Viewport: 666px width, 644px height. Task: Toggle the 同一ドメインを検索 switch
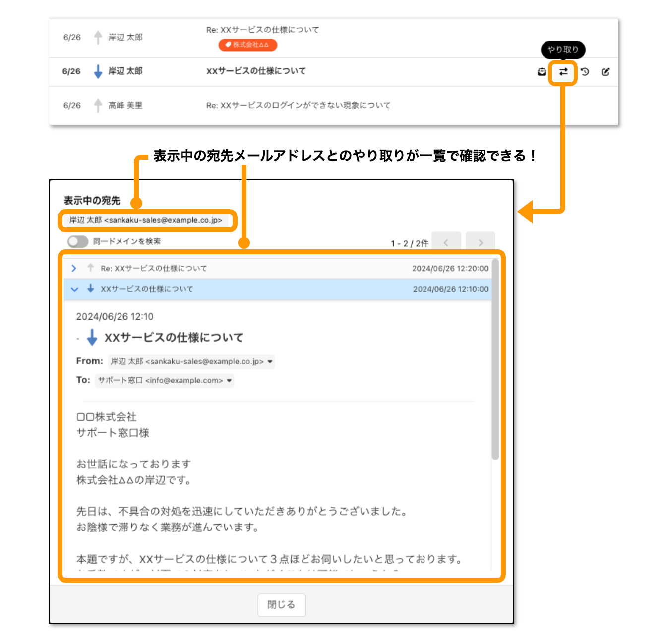tap(78, 241)
